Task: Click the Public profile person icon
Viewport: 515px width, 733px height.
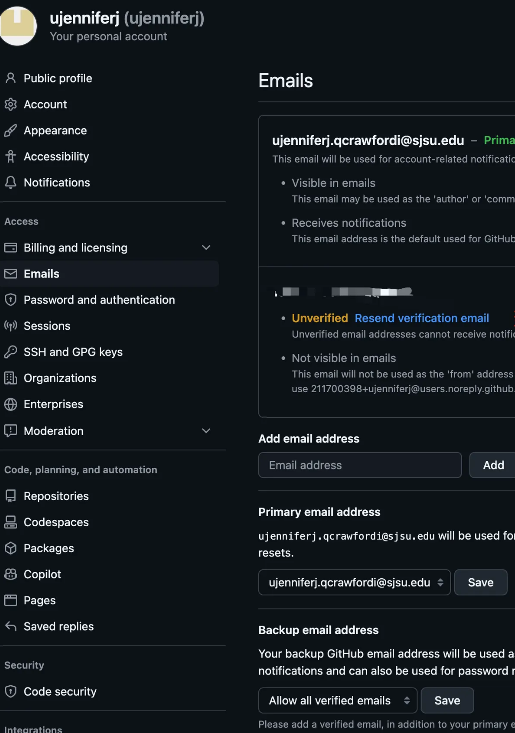Action: [10, 78]
